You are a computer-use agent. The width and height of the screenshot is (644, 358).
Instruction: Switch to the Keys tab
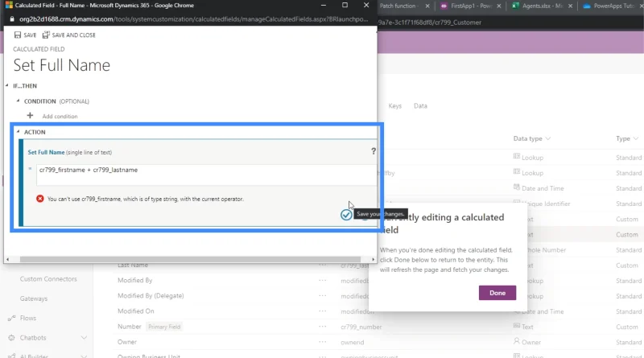(394, 106)
